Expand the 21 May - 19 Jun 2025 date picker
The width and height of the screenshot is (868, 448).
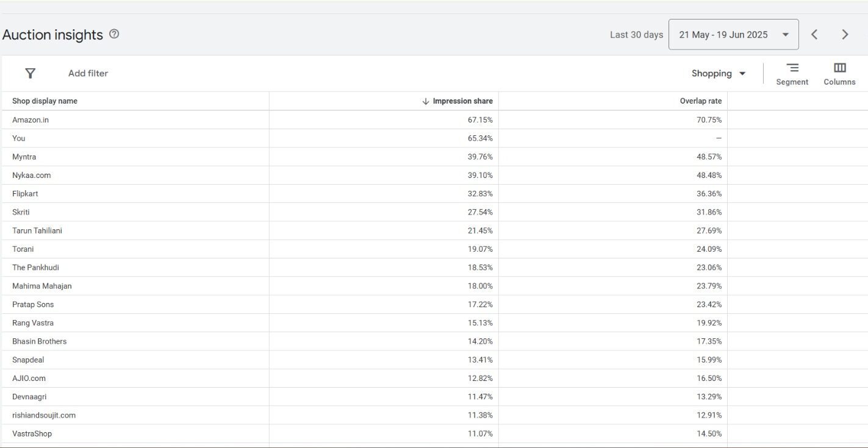733,35
